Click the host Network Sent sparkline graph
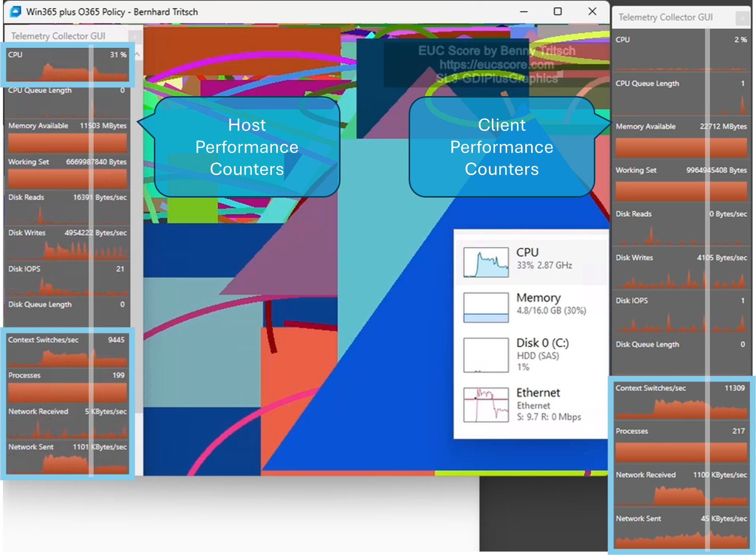756x555 pixels. (x=67, y=462)
